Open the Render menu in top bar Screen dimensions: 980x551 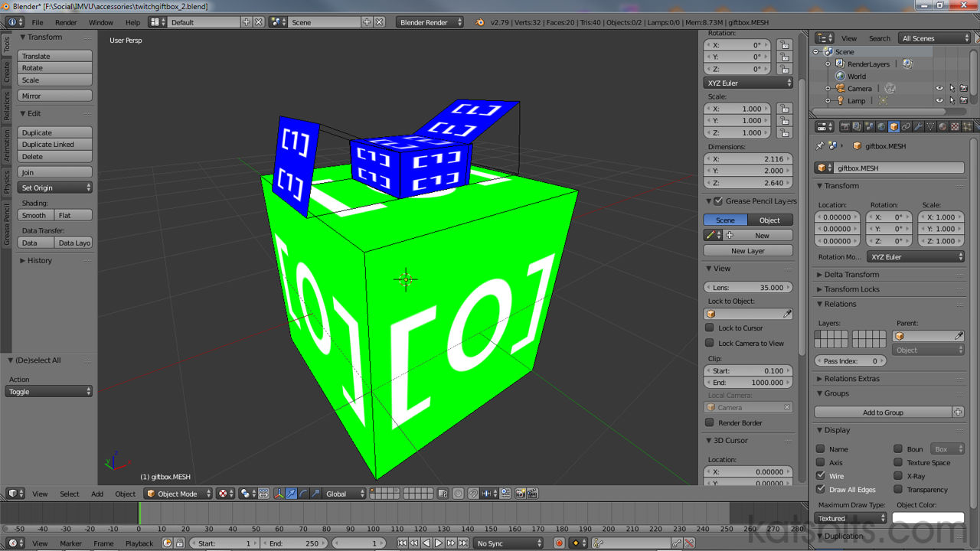(x=66, y=22)
